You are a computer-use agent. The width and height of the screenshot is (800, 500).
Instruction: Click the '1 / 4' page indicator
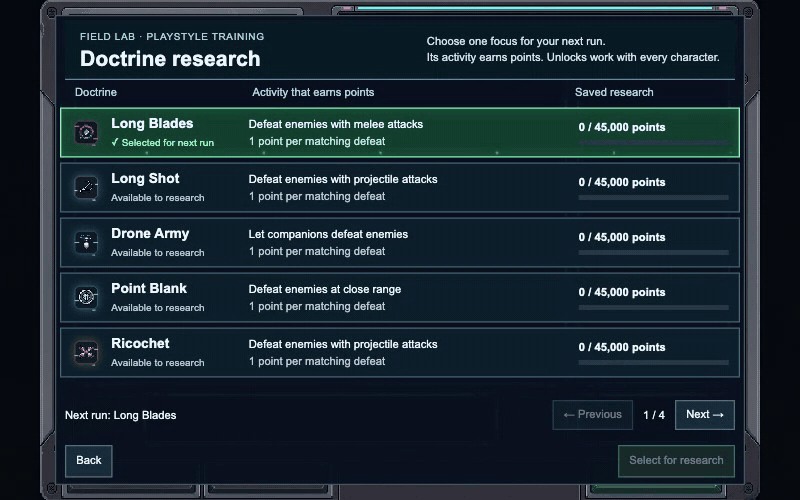pos(654,415)
